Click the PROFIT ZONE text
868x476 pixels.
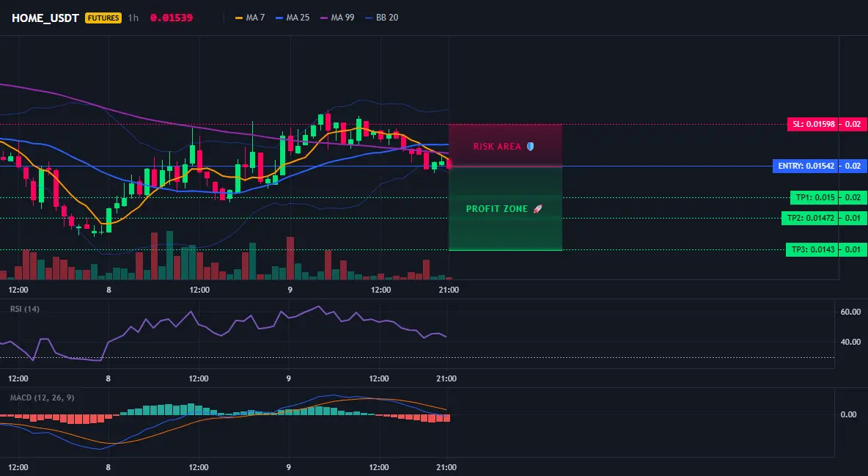pos(497,209)
